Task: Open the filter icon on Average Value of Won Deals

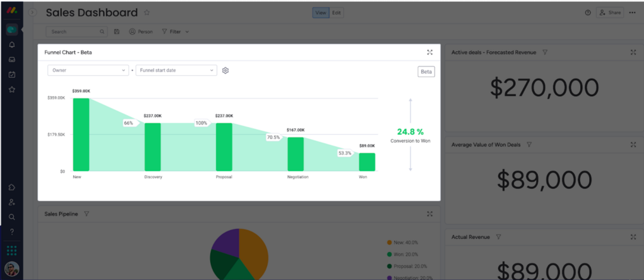Action: 529,144
